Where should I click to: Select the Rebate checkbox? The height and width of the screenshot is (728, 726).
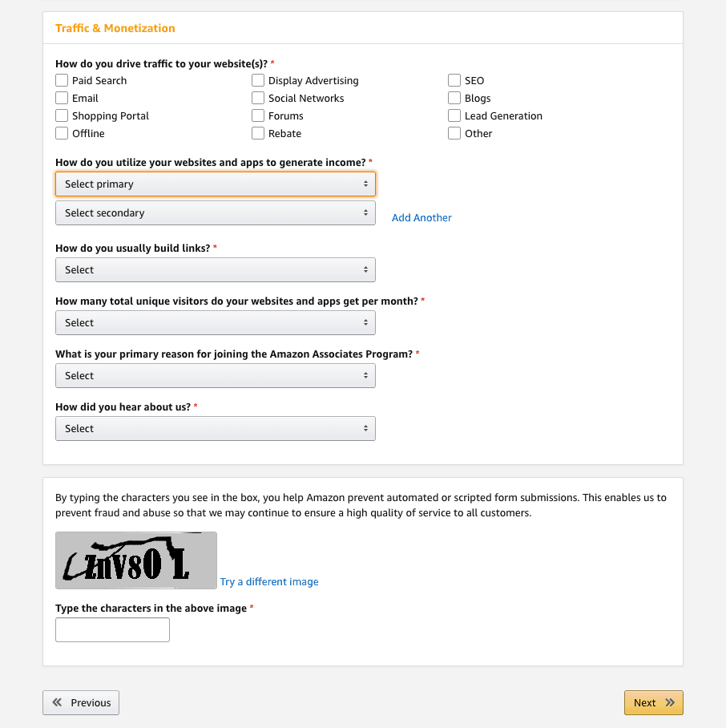click(x=258, y=133)
